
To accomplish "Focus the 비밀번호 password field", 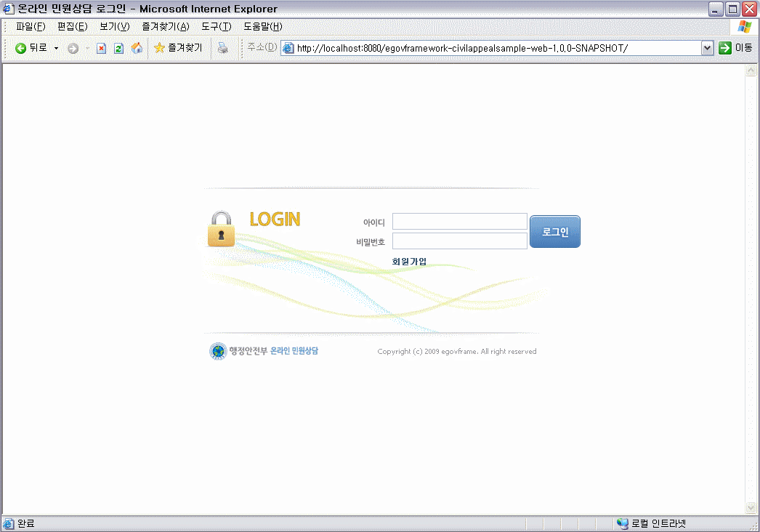I will coord(459,241).
